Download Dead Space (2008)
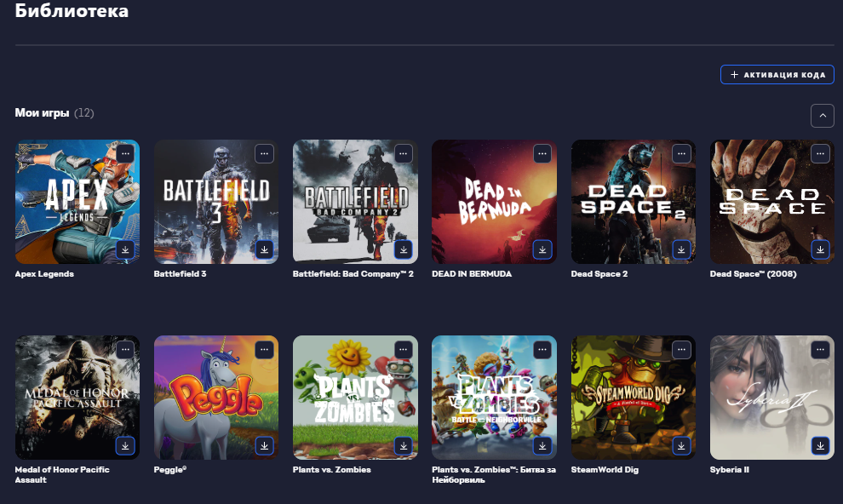843x504 pixels. pyautogui.click(x=820, y=249)
